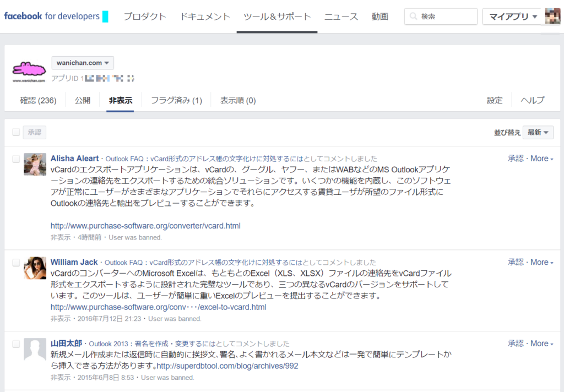View 山田太郎's default avatar
564x392 pixels.
(35, 349)
